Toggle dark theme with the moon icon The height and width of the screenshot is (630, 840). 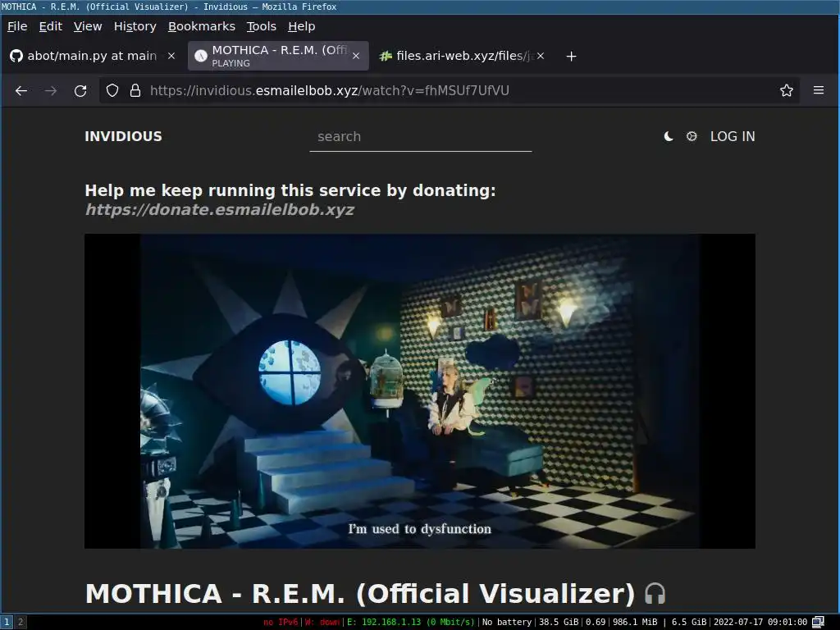(x=668, y=137)
